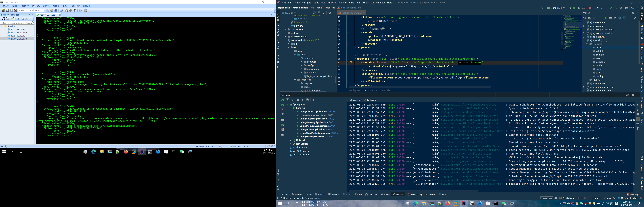Viewport: 644px width, 207px height.
Task: Open the Refactor menu
Action: [x=342, y=2]
